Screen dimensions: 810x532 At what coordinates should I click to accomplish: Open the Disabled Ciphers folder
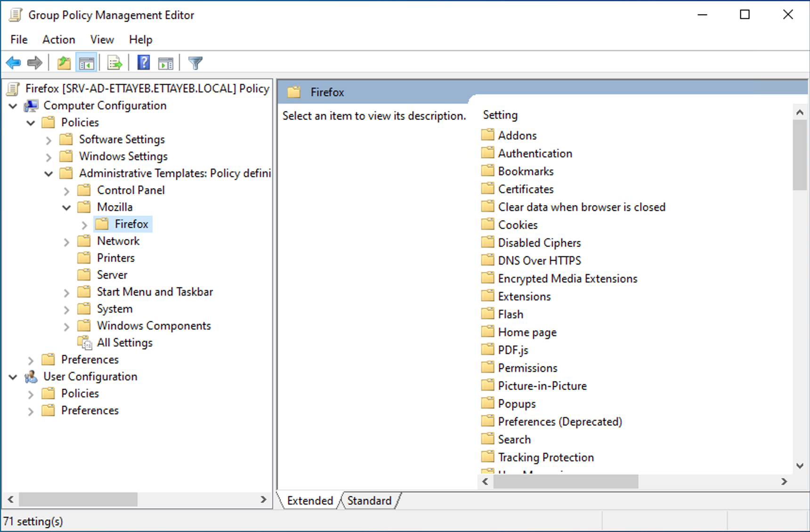tap(540, 243)
